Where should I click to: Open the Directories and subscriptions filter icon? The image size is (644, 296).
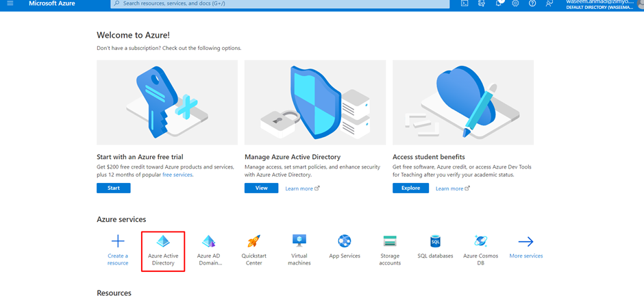[482, 3]
